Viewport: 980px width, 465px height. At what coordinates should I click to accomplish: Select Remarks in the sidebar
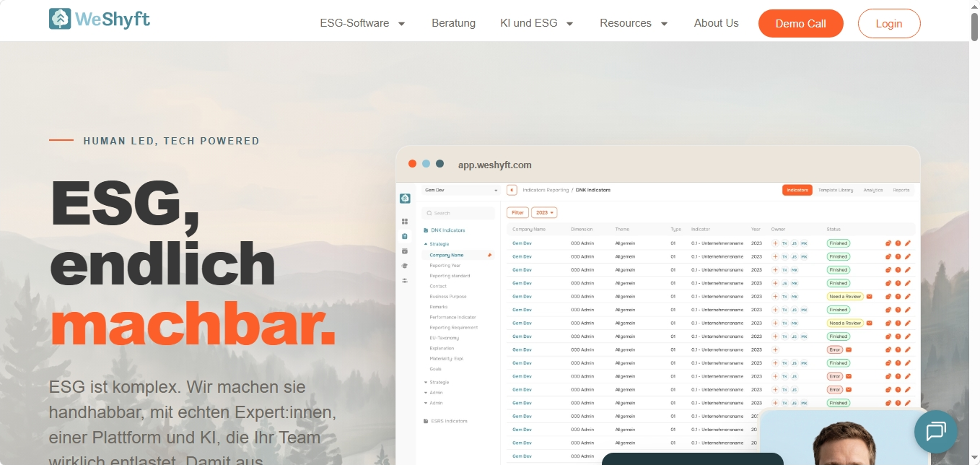coord(439,307)
